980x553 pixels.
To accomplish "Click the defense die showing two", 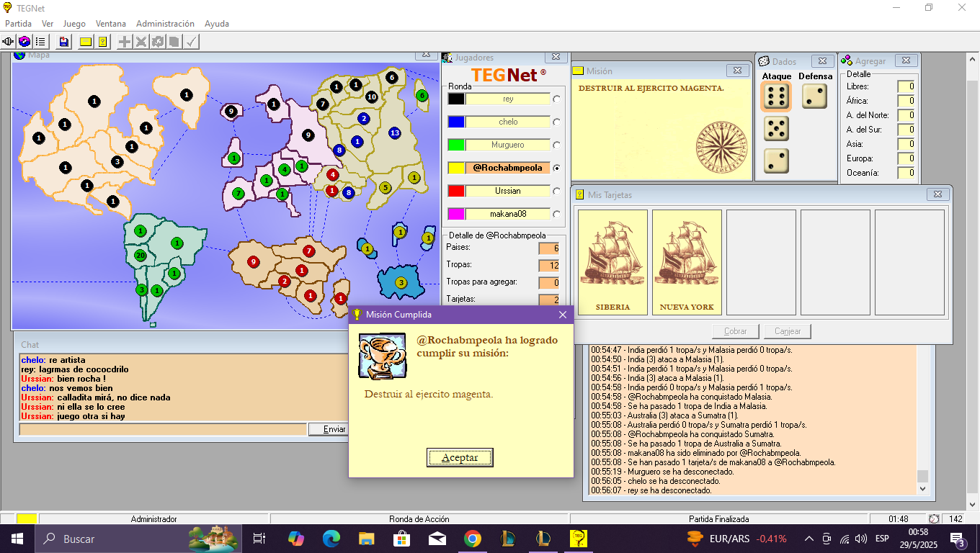I will (x=814, y=96).
